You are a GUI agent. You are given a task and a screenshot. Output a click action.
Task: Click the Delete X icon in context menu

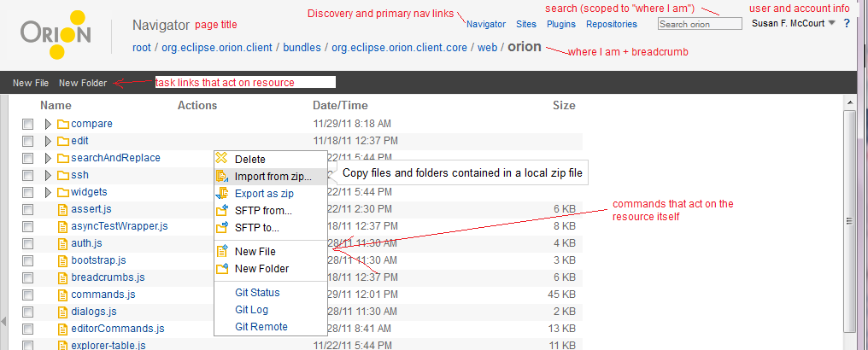(221, 159)
